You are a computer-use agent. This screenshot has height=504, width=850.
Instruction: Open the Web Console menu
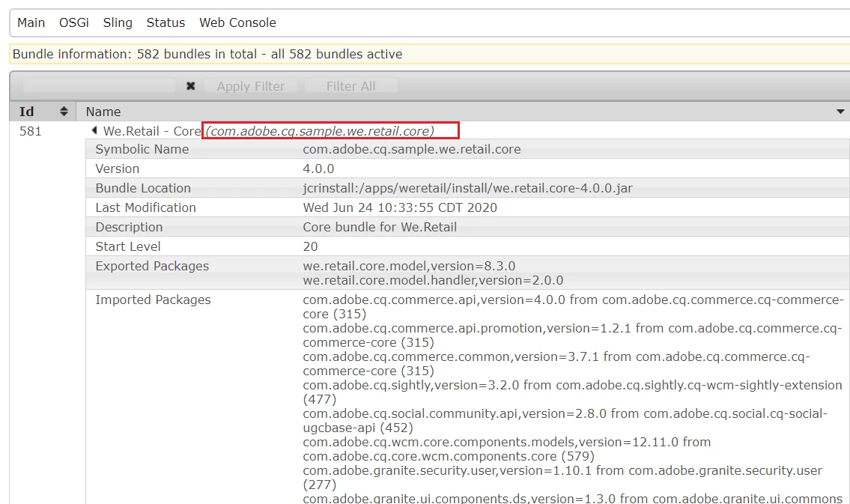pos(237,22)
